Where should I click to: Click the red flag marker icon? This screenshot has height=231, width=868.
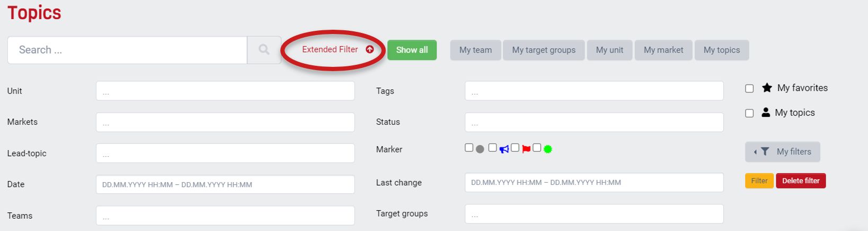click(x=526, y=149)
